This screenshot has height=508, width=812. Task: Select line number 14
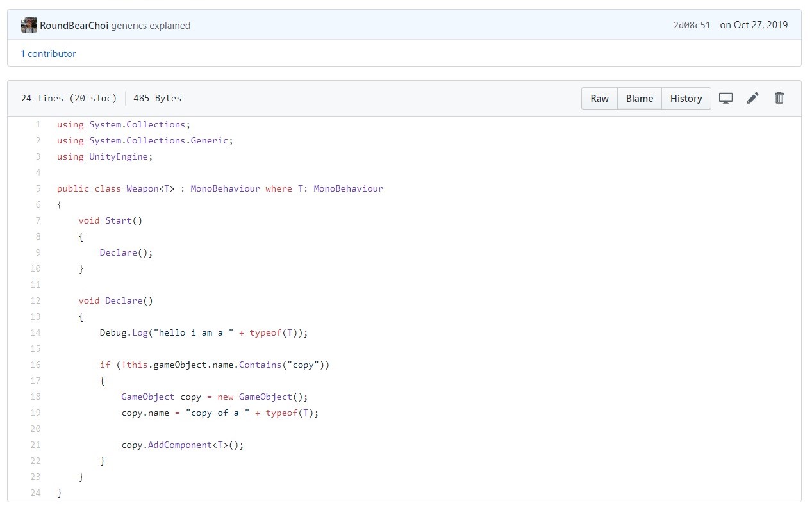point(35,332)
